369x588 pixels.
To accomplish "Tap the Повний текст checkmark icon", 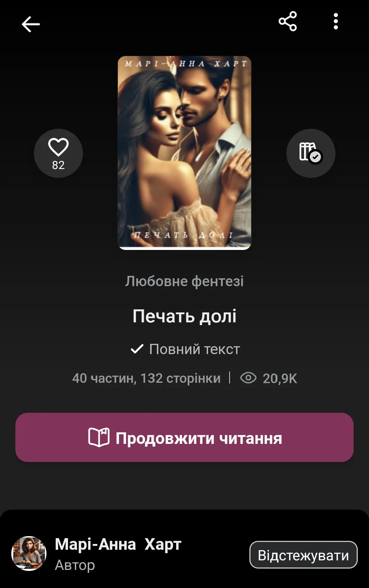I will [x=137, y=349].
